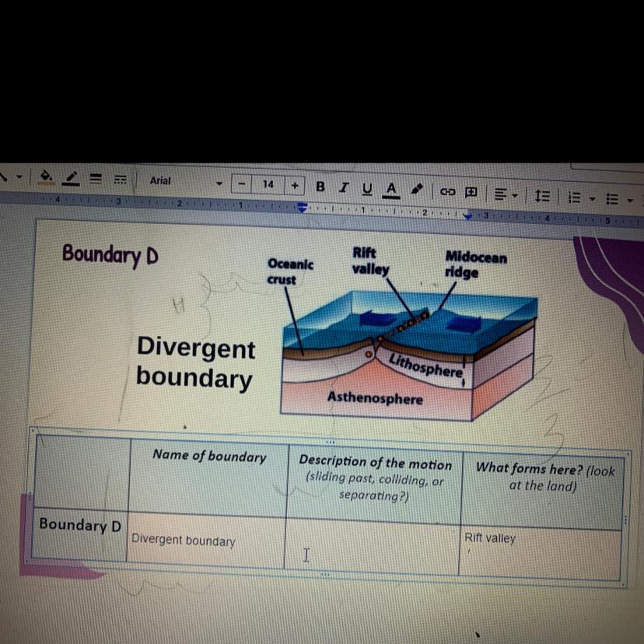The height and width of the screenshot is (644, 644).
Task: Insert a link with the link icon
Action: [448, 192]
